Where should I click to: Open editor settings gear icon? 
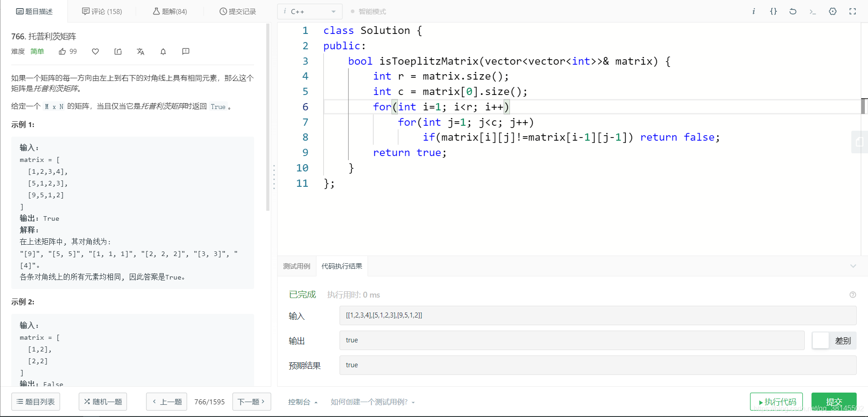[833, 11]
